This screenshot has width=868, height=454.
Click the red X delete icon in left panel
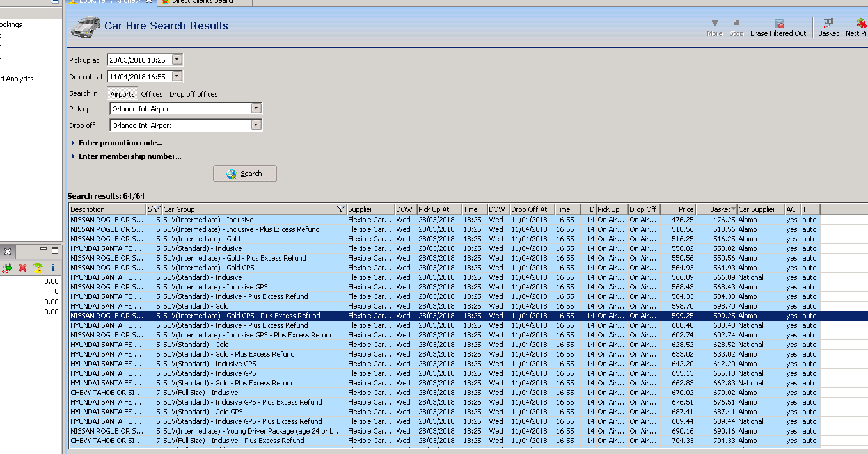pos(23,267)
